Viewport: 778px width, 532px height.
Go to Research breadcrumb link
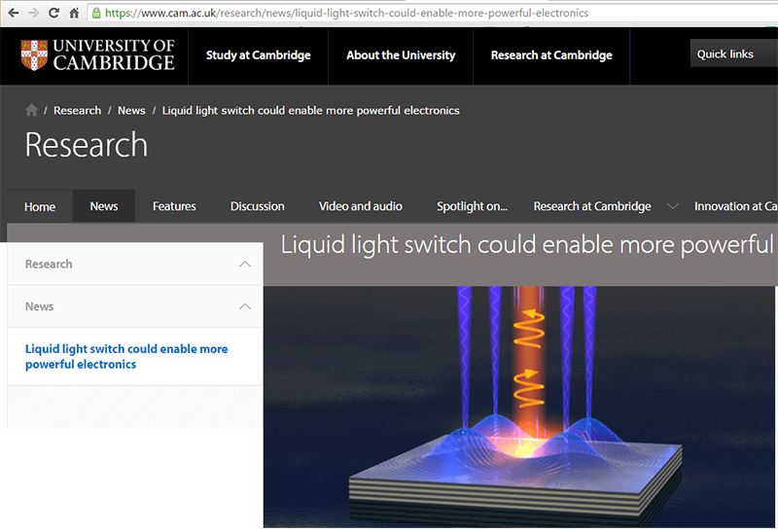pyautogui.click(x=77, y=110)
